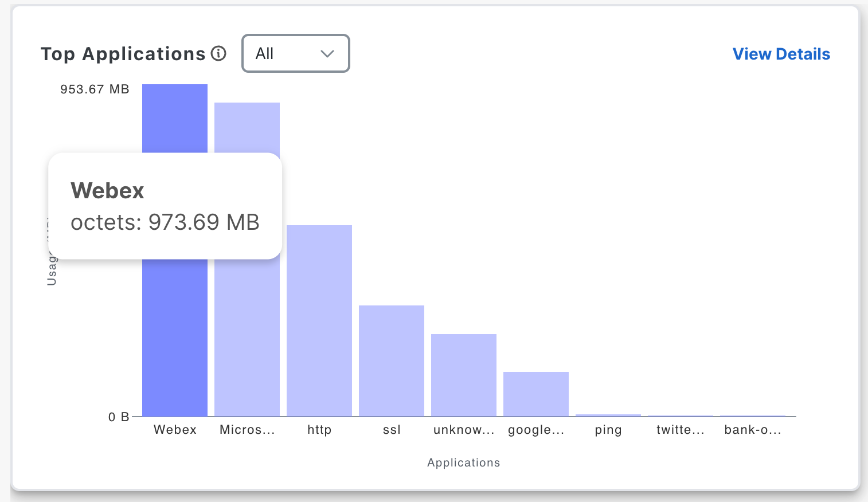
Task: Click the http usage bar
Action: pyautogui.click(x=319, y=321)
